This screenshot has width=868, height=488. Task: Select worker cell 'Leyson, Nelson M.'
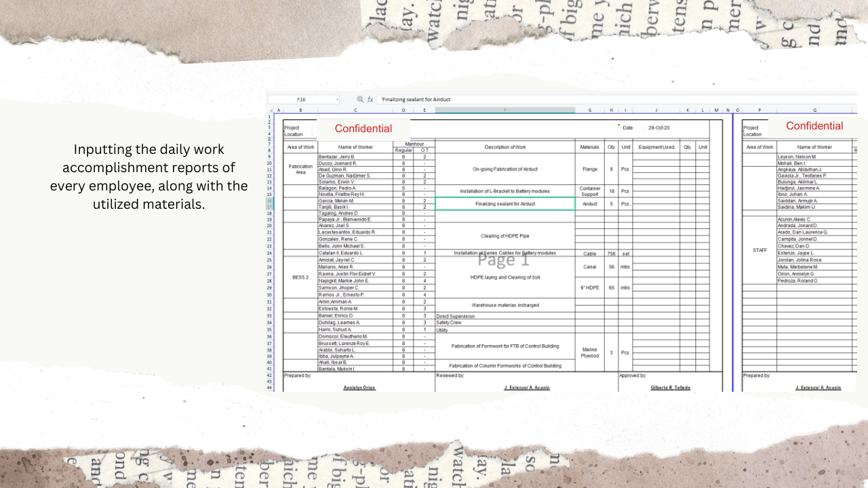coord(814,157)
